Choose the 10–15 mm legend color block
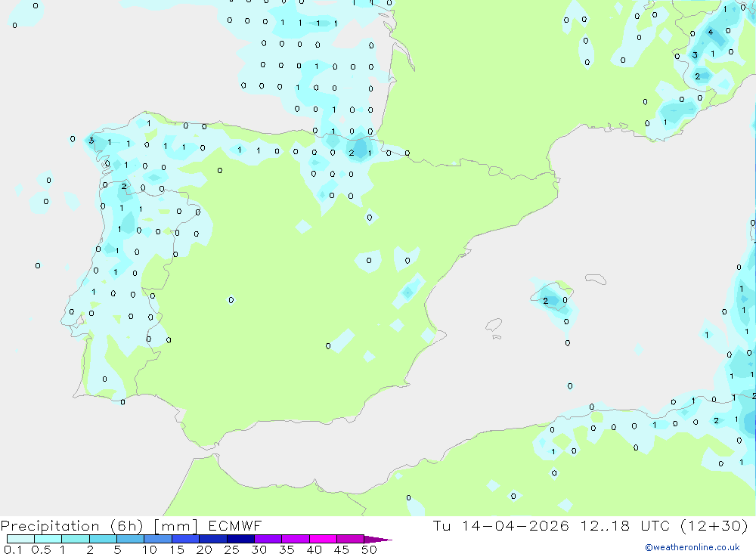 pyautogui.click(x=158, y=539)
